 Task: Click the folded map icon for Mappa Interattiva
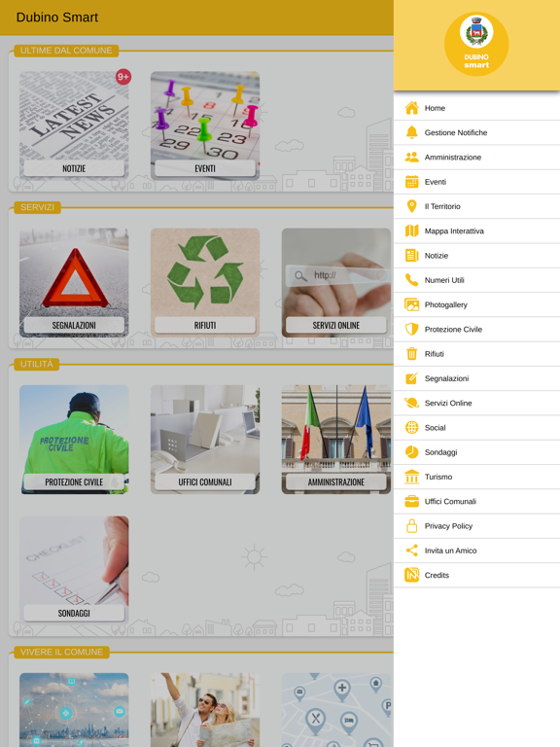click(x=411, y=231)
